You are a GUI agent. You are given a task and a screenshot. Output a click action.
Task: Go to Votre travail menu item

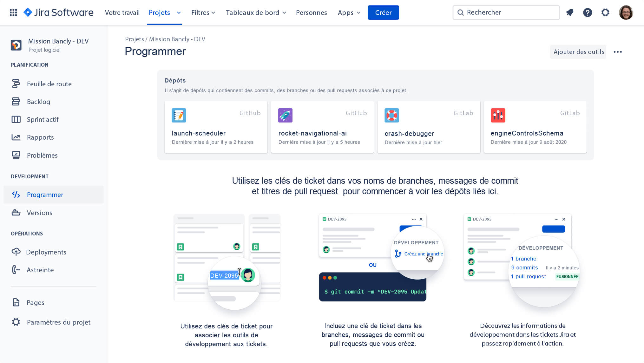point(122,13)
